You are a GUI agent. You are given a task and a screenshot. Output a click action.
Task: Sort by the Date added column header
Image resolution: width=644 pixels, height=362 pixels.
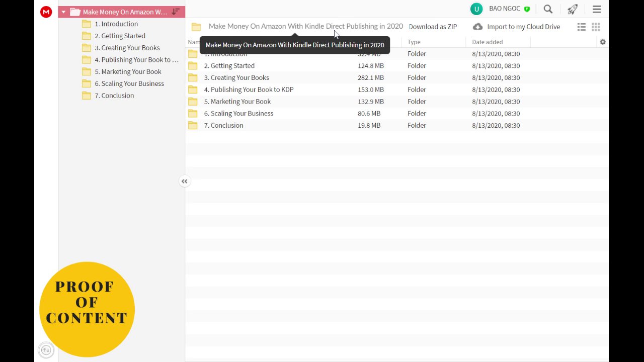point(488,42)
